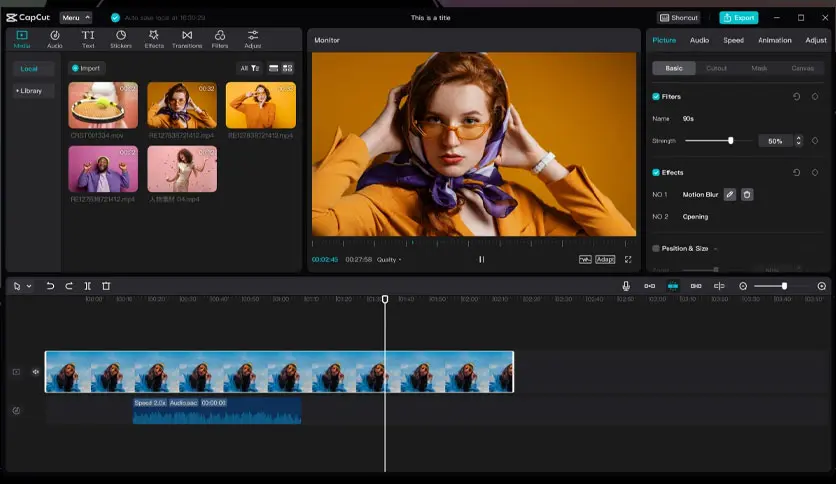Click the filter Strength slider handle

click(731, 141)
